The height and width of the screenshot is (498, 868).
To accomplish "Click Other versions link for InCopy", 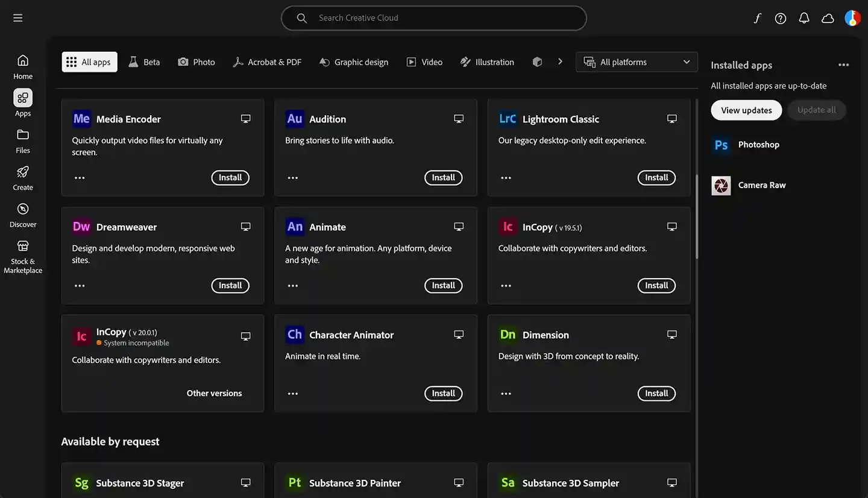I will coord(214,393).
